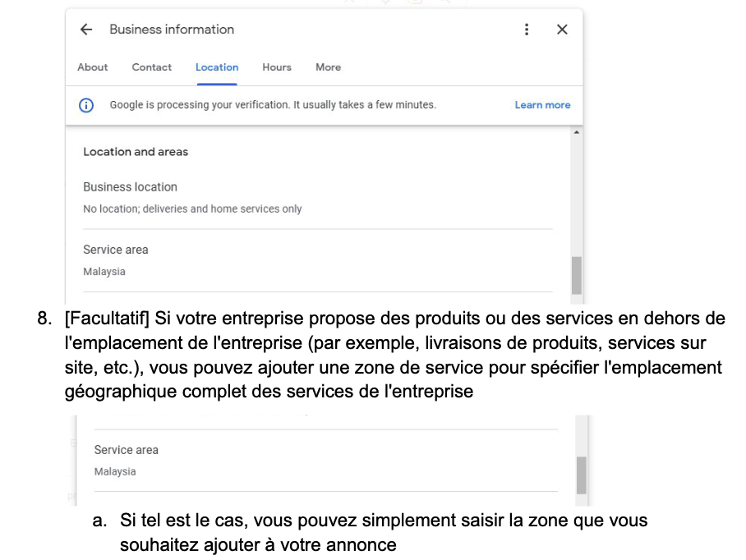Switch to the About tab
The image size is (746, 560).
tap(92, 67)
